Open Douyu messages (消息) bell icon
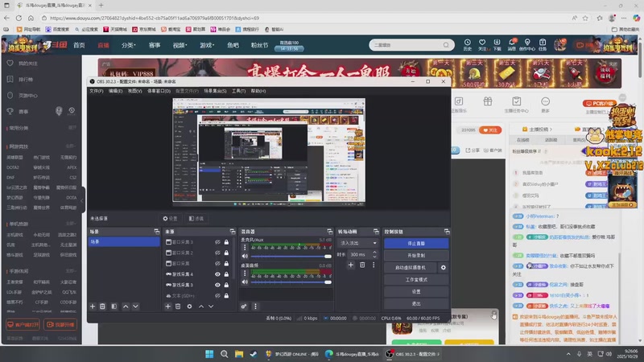The height and width of the screenshot is (362, 644). pyautogui.click(x=512, y=45)
